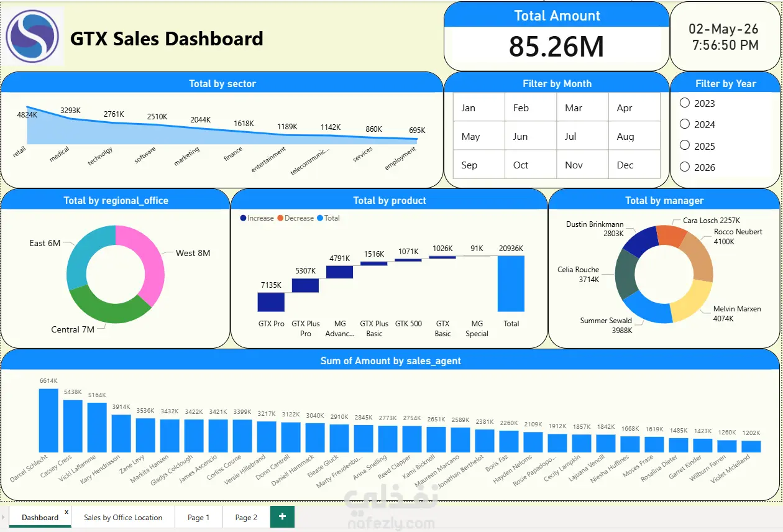Switch to Sales by Office Location tab
The image size is (783, 532).
(x=123, y=517)
